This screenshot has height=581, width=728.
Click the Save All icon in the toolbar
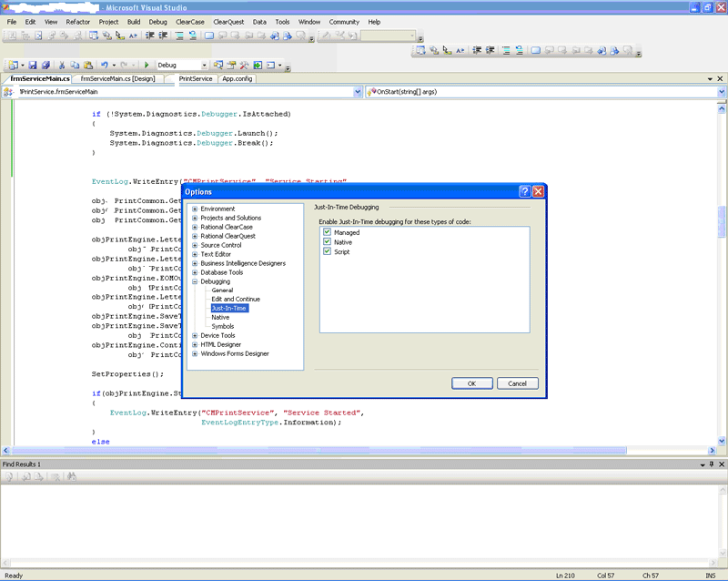click(x=45, y=66)
